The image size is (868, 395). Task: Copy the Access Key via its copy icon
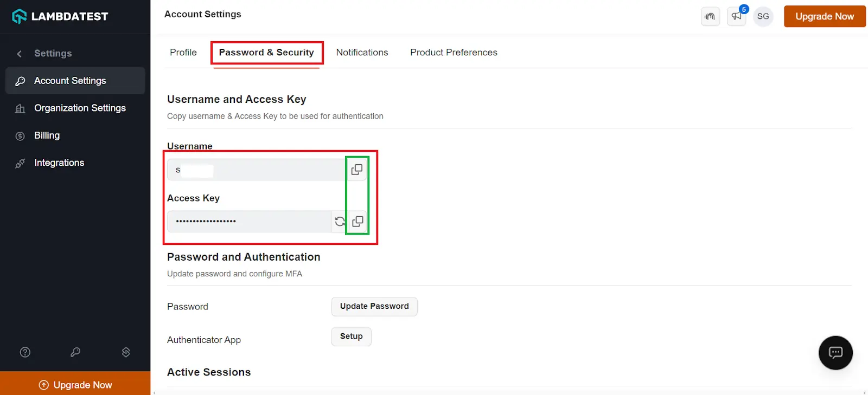(x=358, y=221)
